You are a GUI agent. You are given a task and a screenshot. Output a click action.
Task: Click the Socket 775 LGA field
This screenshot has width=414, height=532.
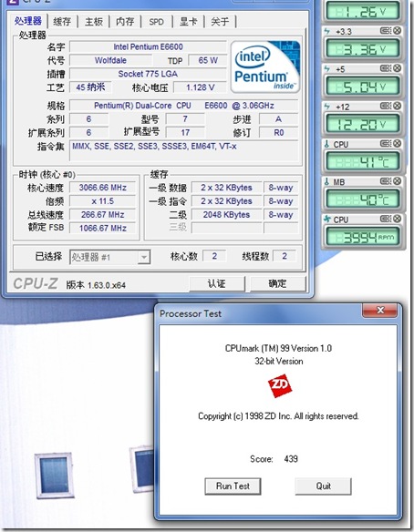coord(148,74)
